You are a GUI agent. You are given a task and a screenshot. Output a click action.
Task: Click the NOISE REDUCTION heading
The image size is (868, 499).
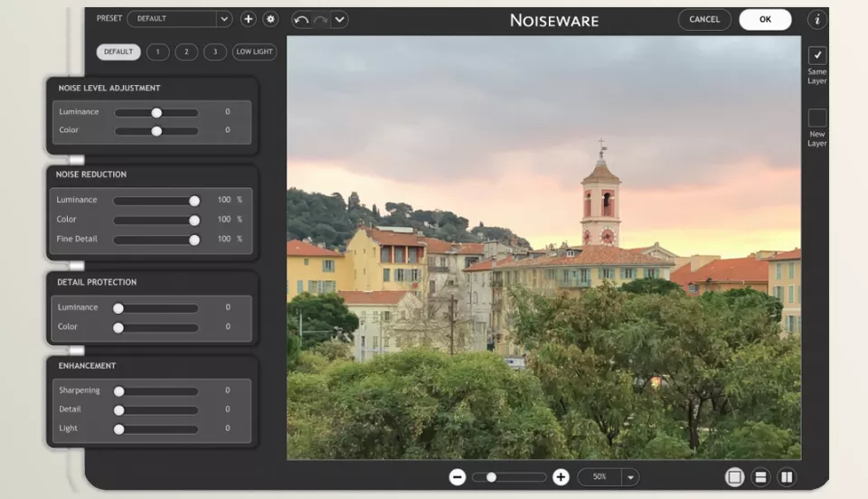(90, 174)
